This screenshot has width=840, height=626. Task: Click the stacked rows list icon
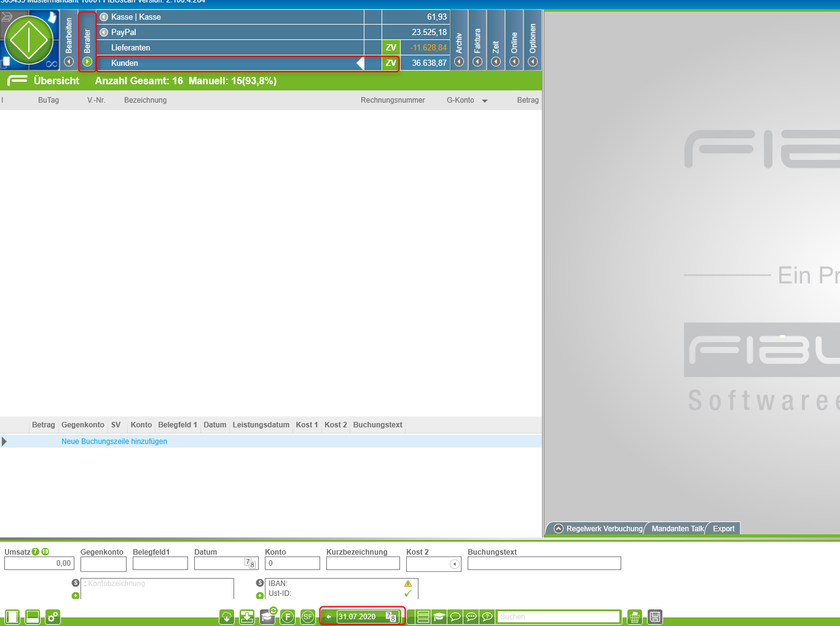click(x=423, y=617)
